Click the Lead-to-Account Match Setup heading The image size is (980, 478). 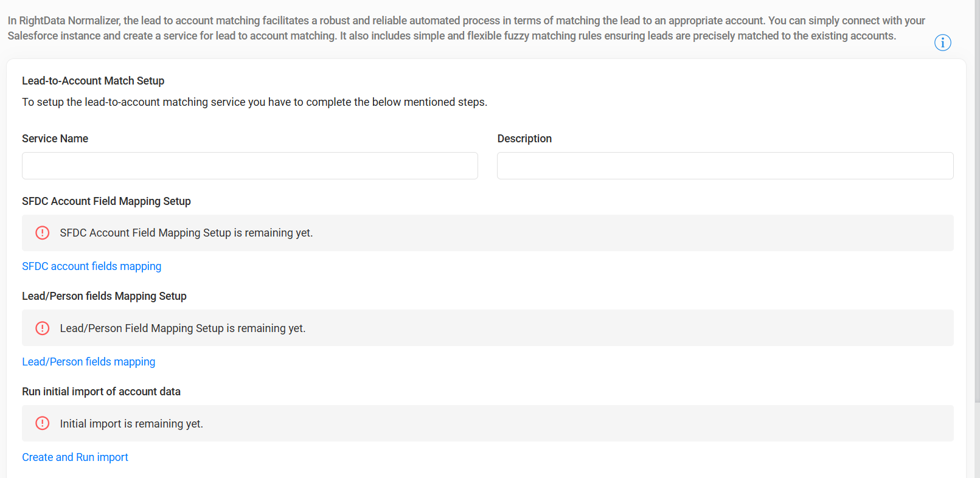pyautogui.click(x=93, y=81)
